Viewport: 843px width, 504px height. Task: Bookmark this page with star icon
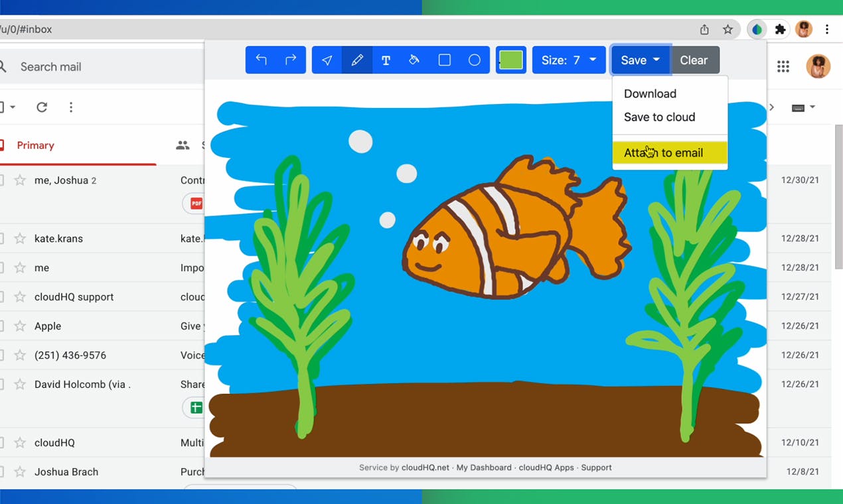pos(728,29)
